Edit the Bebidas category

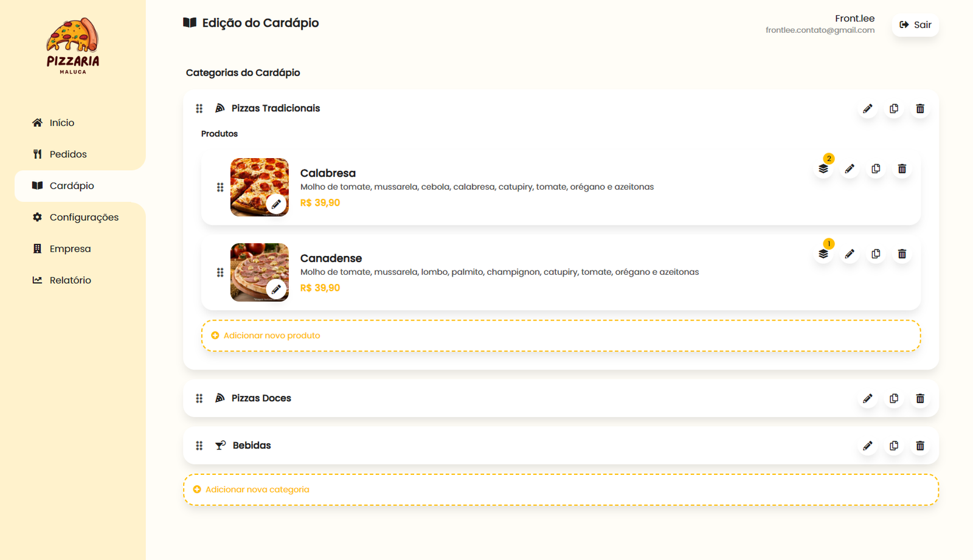868,445
